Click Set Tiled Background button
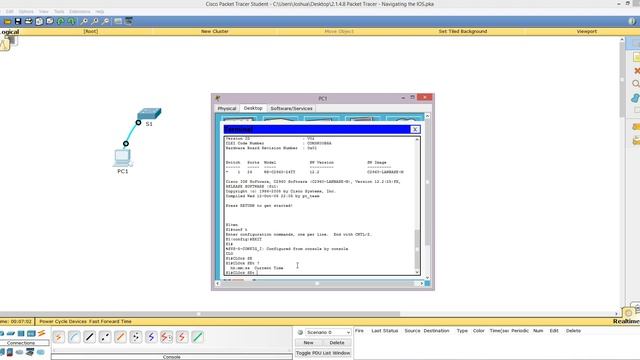The image size is (640, 360). (x=463, y=31)
